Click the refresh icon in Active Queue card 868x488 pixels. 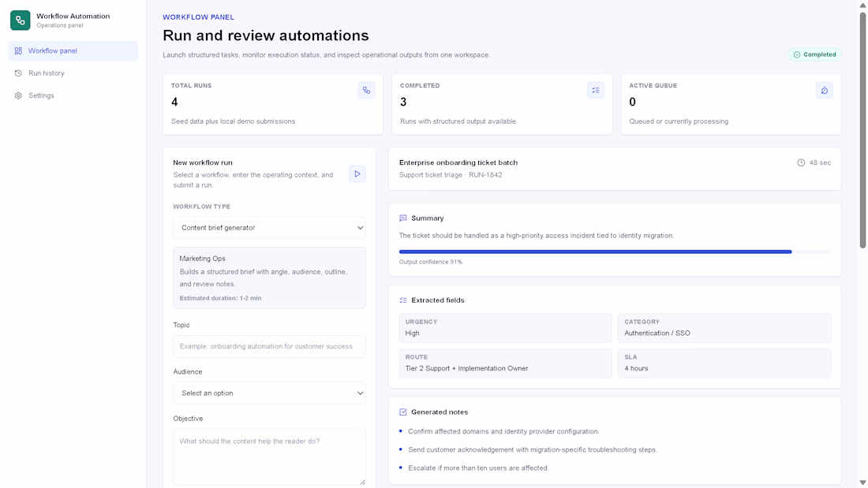tap(824, 91)
